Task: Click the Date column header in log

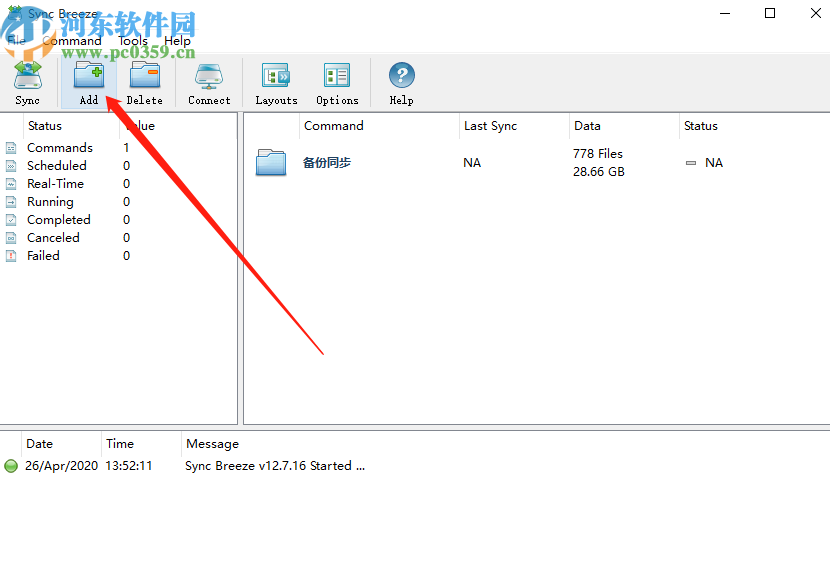Action: pyautogui.click(x=40, y=444)
